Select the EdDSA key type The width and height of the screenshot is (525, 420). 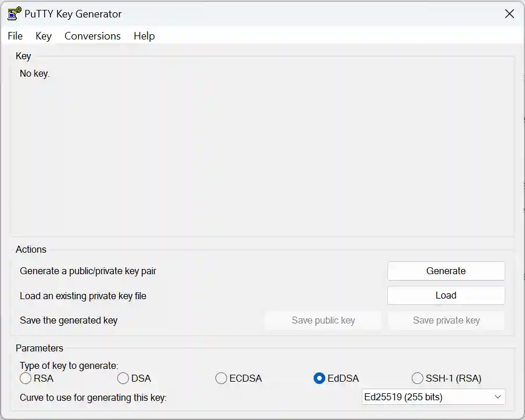(319, 378)
